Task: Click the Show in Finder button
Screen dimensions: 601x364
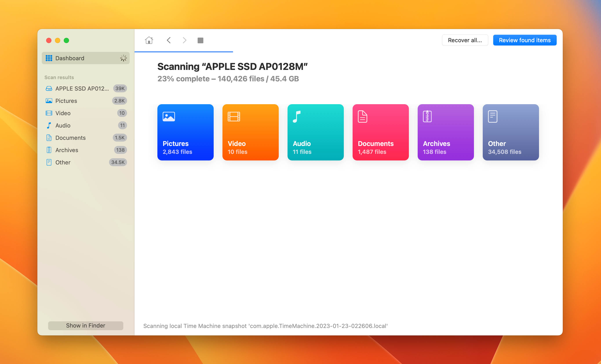Action: pyautogui.click(x=86, y=325)
